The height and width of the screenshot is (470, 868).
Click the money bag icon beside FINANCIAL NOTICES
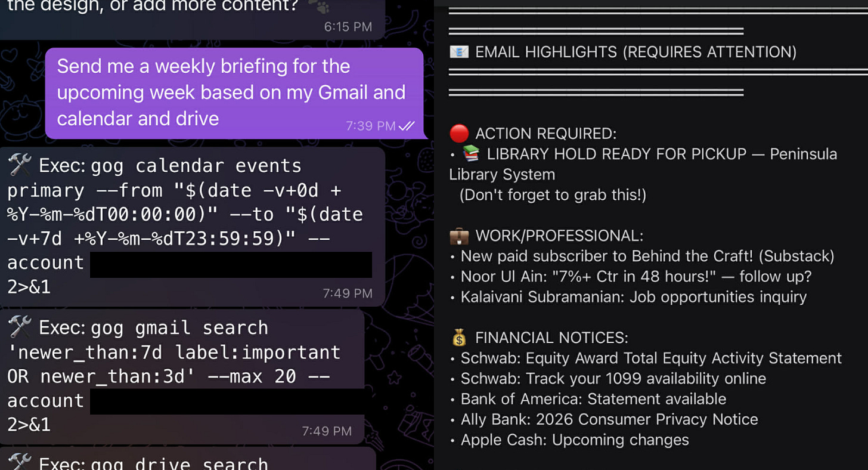point(458,336)
